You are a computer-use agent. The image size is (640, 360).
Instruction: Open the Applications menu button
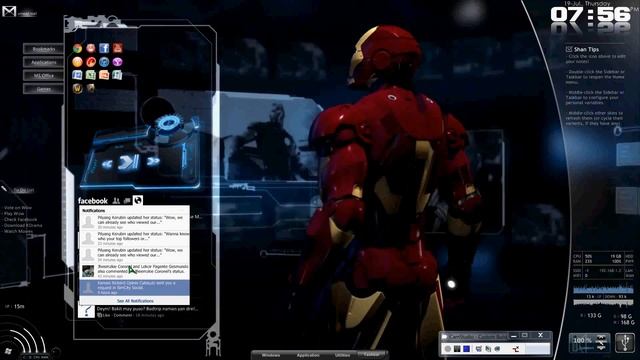pyautogui.click(x=44, y=62)
